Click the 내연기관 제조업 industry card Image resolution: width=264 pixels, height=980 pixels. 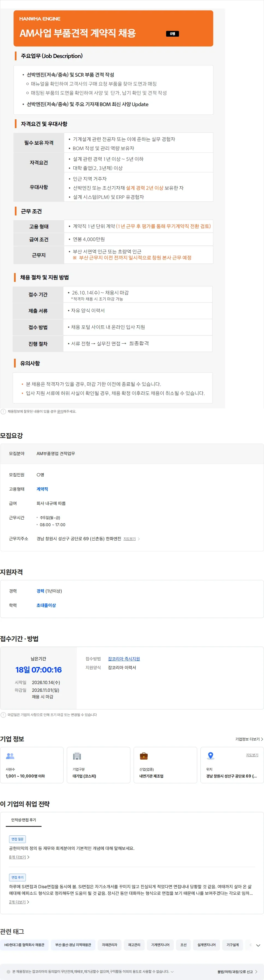165,765
